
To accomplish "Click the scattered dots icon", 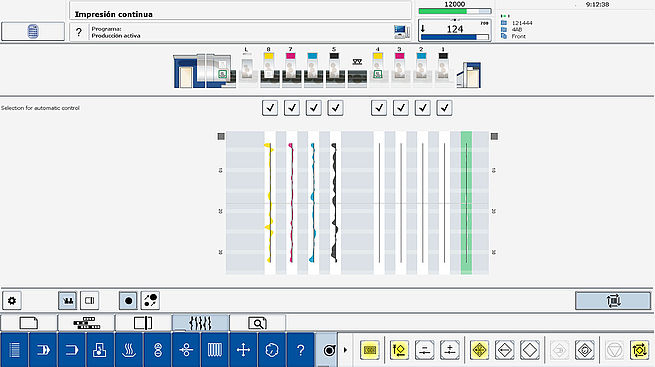I will 150,301.
